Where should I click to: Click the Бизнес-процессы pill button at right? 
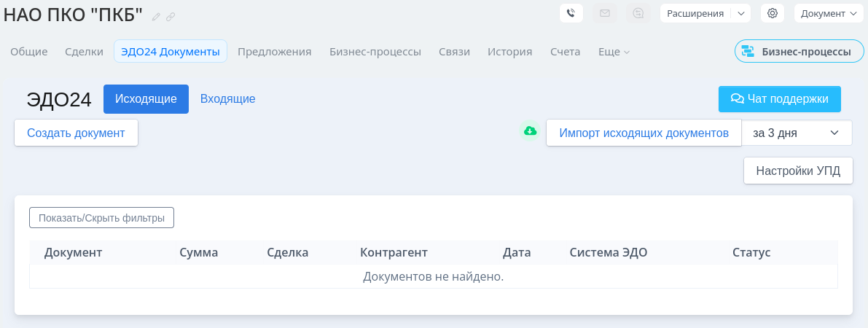pos(797,52)
